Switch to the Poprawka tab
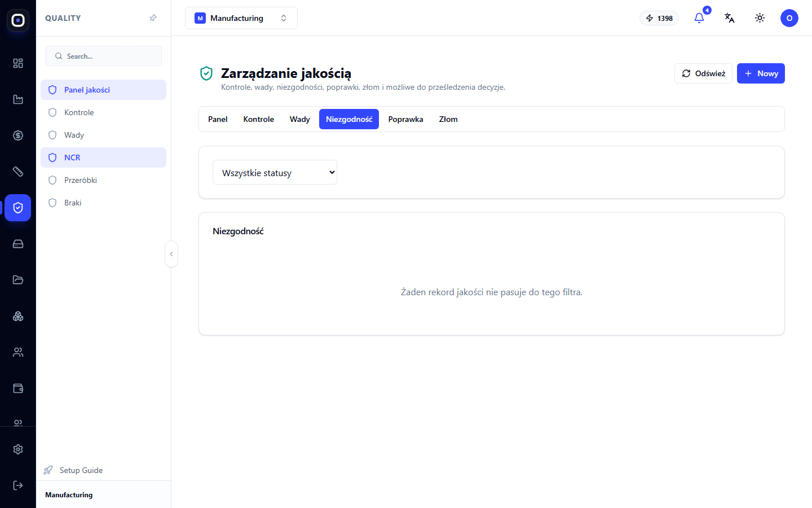This screenshot has height=508, width=812. (406, 119)
